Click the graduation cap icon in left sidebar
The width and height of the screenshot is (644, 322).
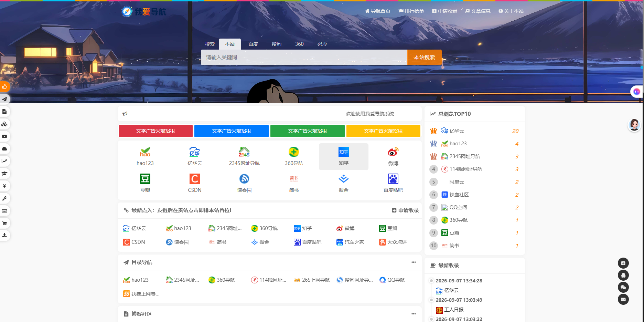pyautogui.click(x=4, y=174)
